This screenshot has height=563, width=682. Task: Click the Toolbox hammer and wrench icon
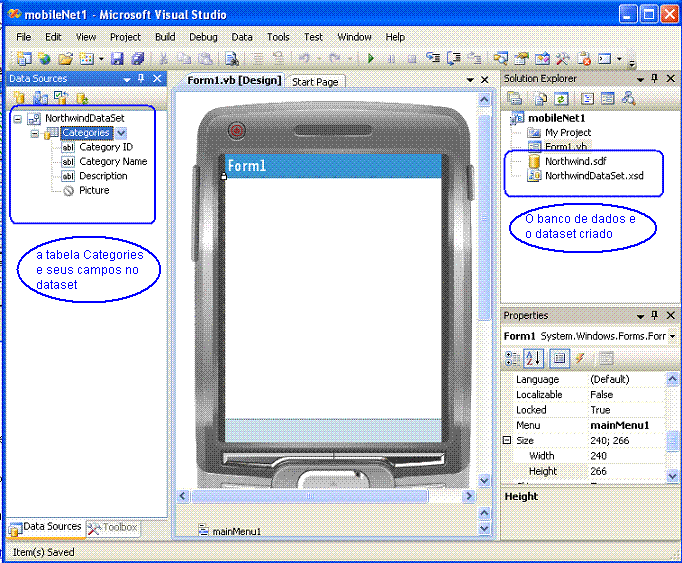pos(563,58)
